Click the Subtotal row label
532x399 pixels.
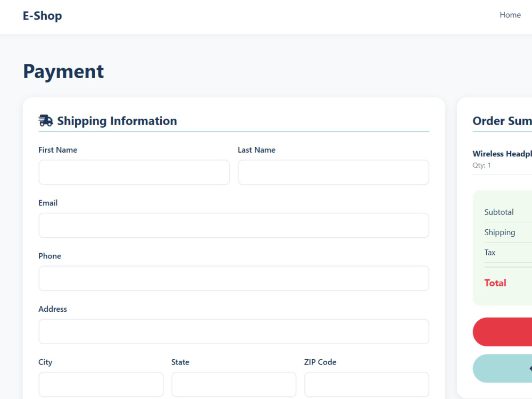pos(499,212)
